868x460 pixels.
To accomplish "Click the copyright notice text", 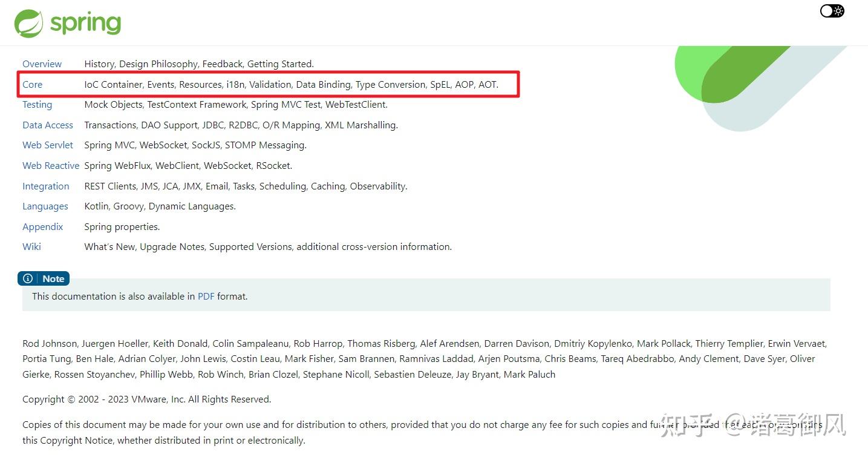I will pyautogui.click(x=146, y=399).
